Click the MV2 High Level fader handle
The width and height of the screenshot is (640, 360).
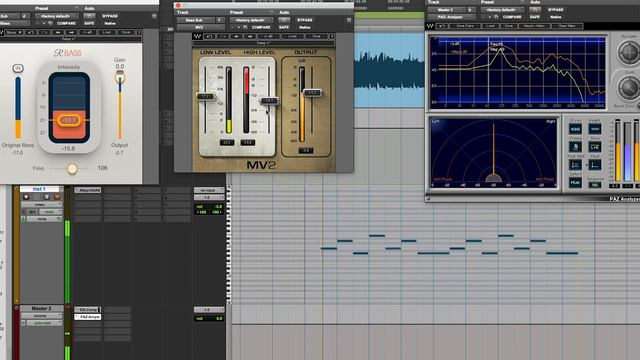pyautogui.click(x=269, y=100)
